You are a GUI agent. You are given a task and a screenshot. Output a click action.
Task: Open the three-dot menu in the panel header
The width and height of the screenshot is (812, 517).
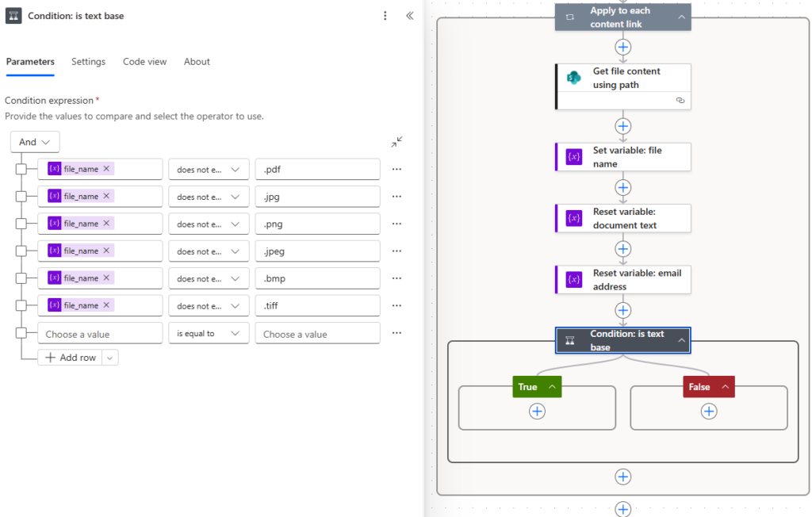(x=385, y=16)
